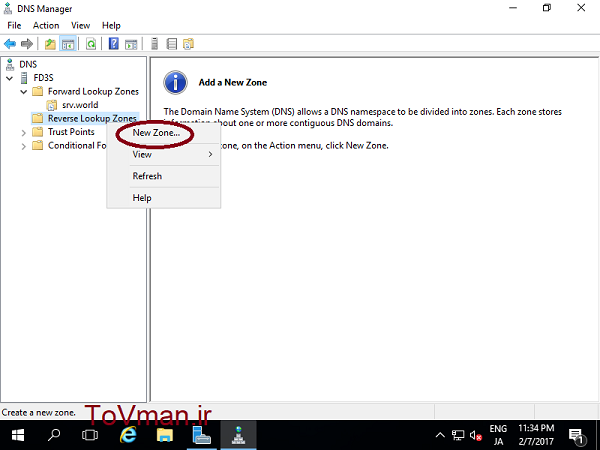Collapse the FD3S server node

coord(10,78)
